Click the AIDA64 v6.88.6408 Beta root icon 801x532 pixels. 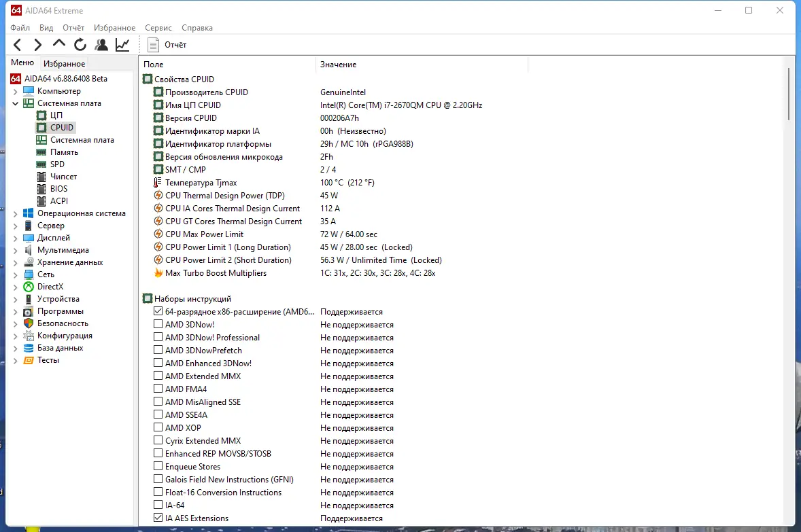[x=16, y=79]
